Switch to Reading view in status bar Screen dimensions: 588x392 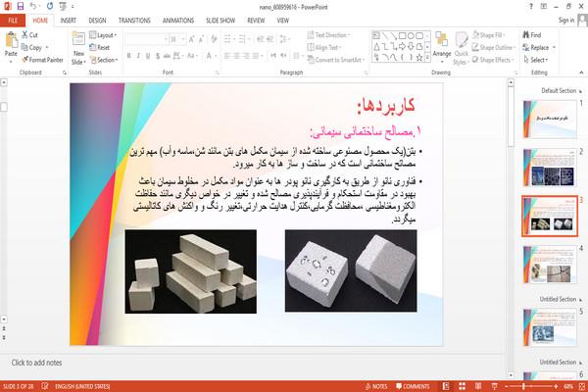[478, 386]
